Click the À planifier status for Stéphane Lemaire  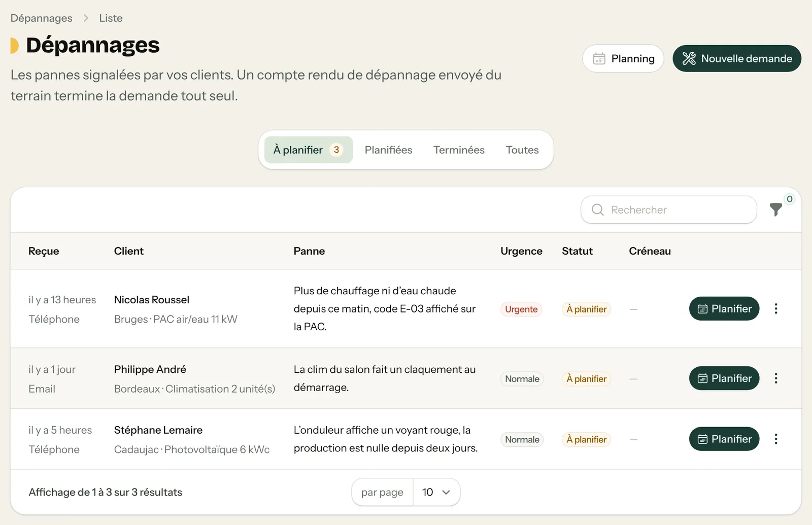(586, 439)
